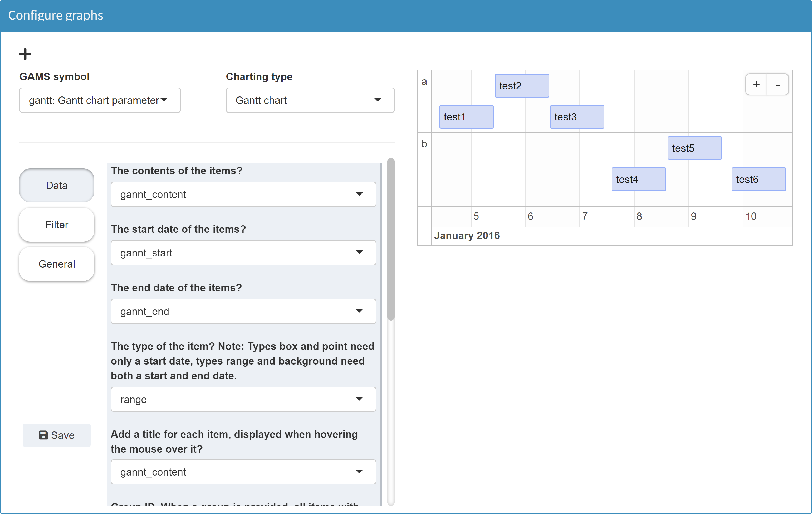Select the test6 item in the chart

coord(759,179)
